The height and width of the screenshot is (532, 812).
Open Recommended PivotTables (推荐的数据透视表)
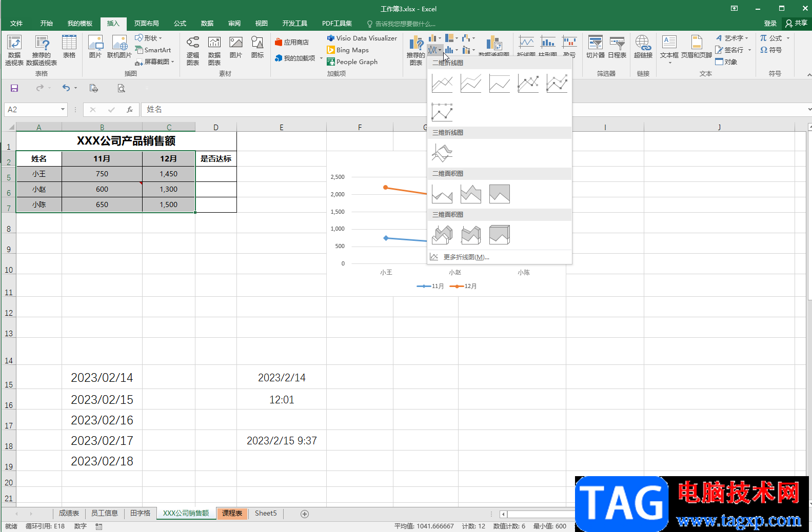[x=42, y=50]
